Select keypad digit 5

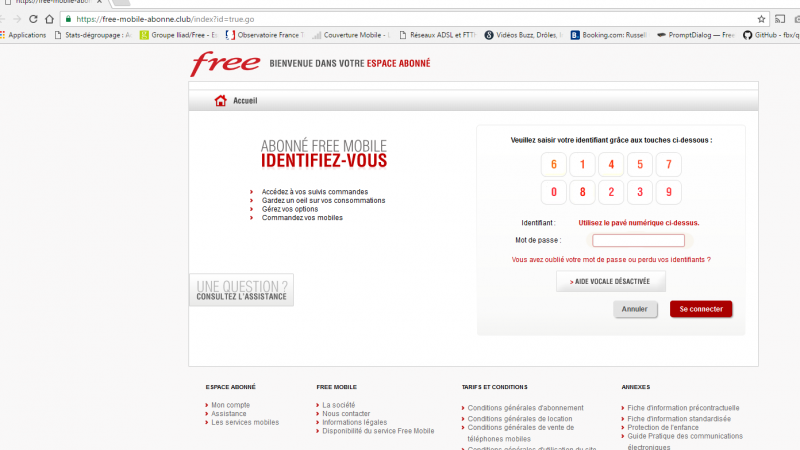(x=640, y=164)
